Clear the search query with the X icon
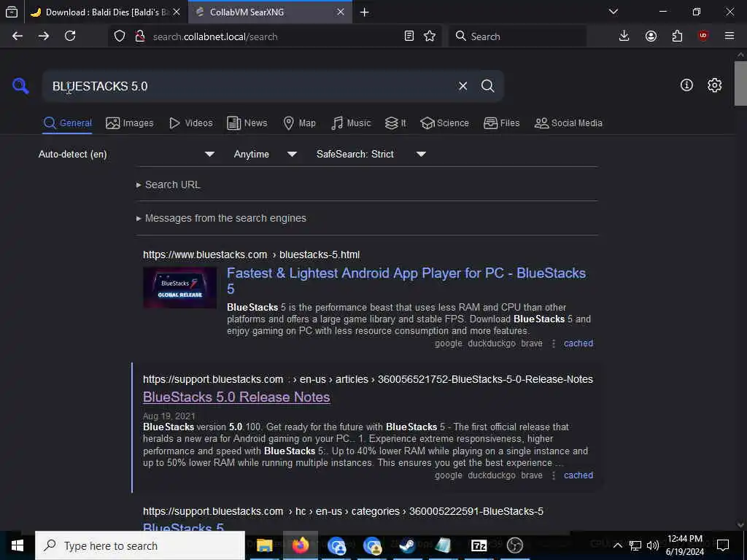The height and width of the screenshot is (560, 747). click(x=462, y=86)
